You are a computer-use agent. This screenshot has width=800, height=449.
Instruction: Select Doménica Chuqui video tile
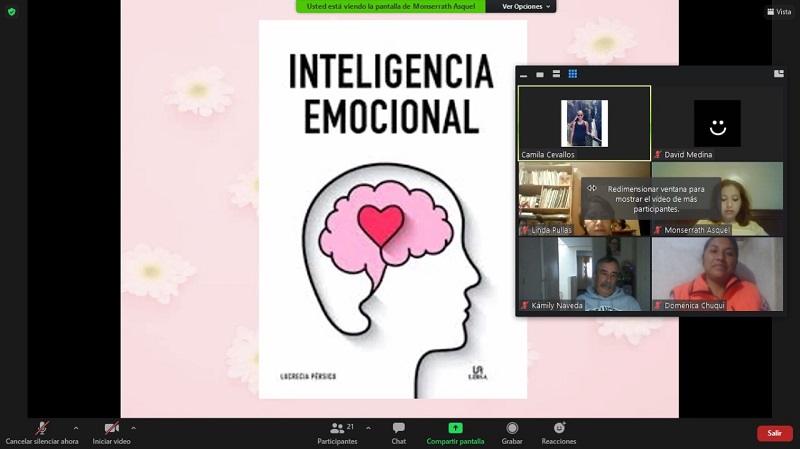[717, 274]
